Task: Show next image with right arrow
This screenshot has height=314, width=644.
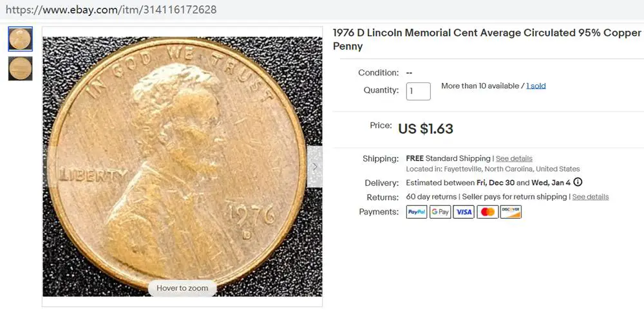Action: (315, 167)
